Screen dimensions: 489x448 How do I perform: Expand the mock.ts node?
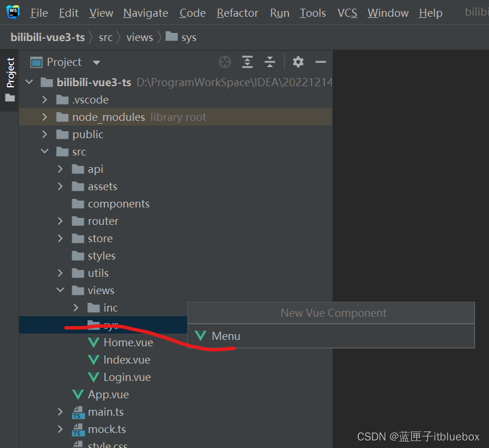60,430
